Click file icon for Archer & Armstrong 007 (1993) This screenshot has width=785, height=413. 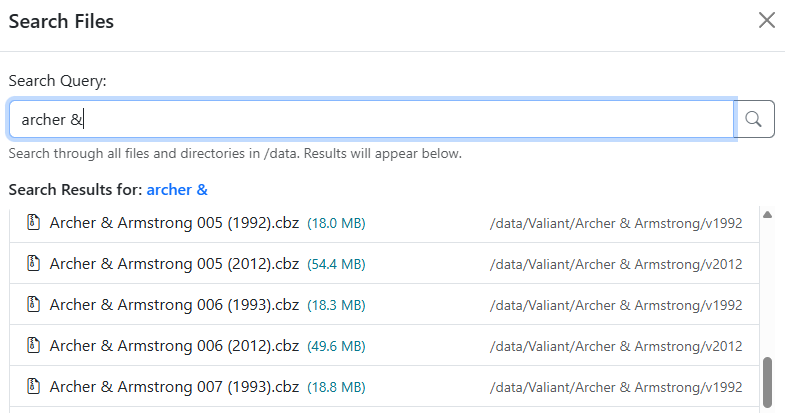coord(33,387)
